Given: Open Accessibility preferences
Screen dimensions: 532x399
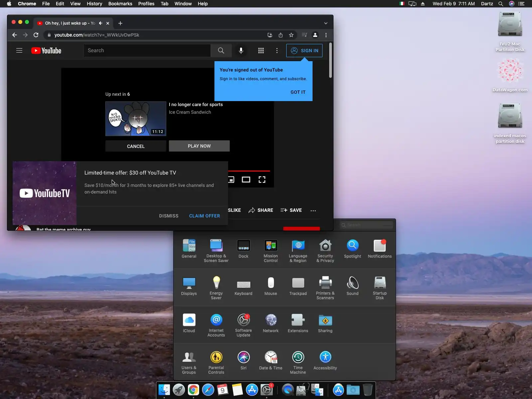Looking at the screenshot, I should (325, 360).
